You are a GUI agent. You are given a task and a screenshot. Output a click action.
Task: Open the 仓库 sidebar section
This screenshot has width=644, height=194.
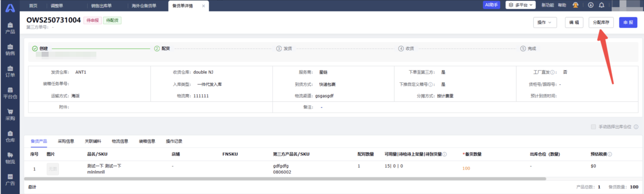[x=10, y=136]
